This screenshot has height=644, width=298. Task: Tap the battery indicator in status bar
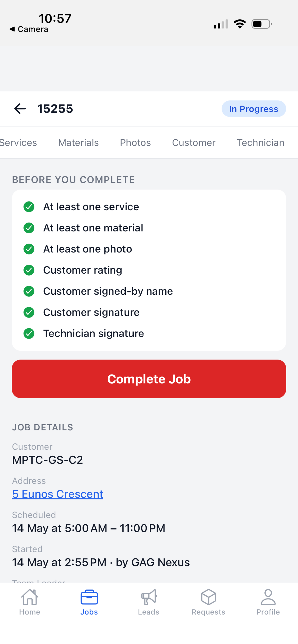[262, 24]
